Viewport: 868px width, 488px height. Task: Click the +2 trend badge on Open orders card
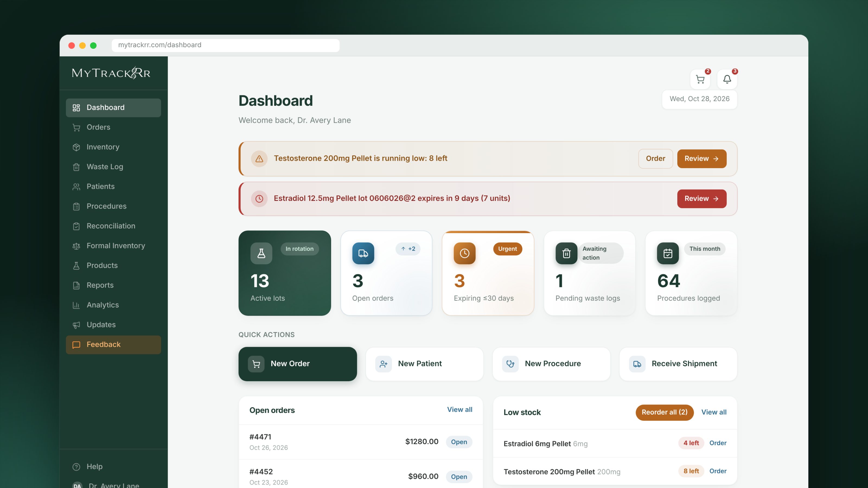[408, 249]
